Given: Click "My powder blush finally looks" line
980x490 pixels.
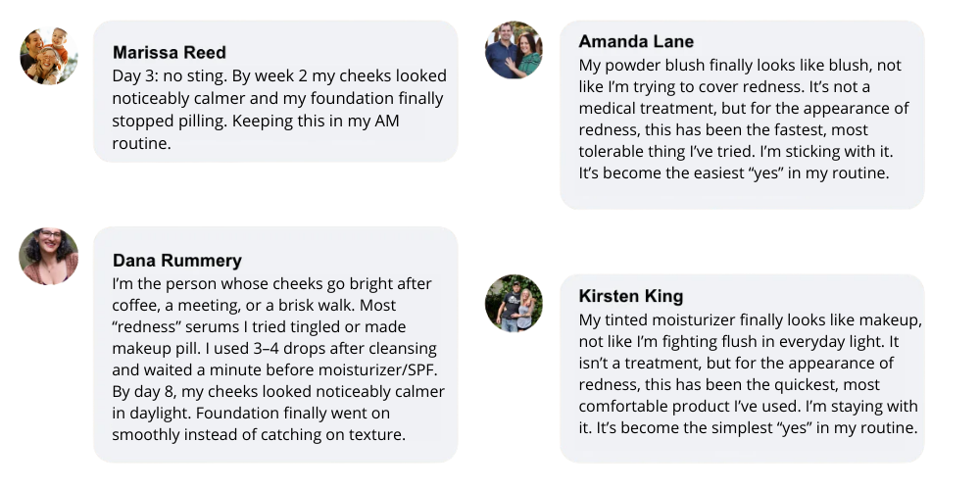Looking at the screenshot, I should pyautogui.click(x=740, y=65).
